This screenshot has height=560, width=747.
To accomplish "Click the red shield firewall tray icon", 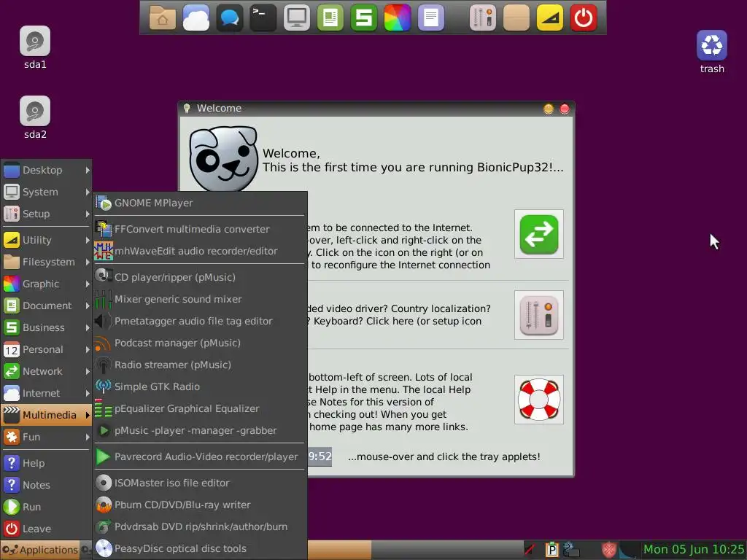I will pos(608,550).
